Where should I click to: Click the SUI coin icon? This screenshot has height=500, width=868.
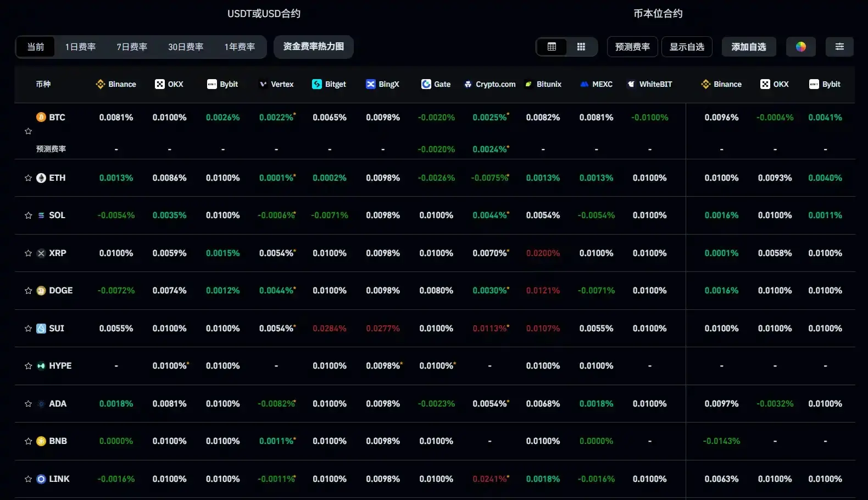(x=41, y=329)
